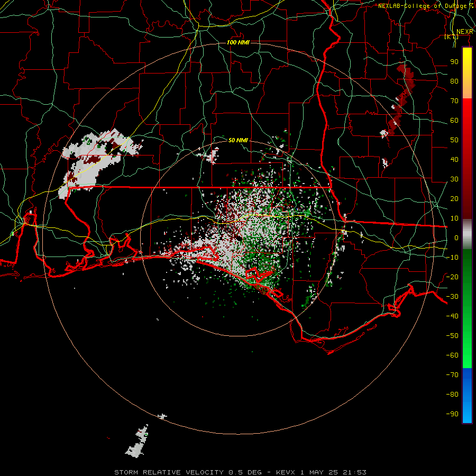Click the STORM RELATIVE VELOCITY caption text

169,472
